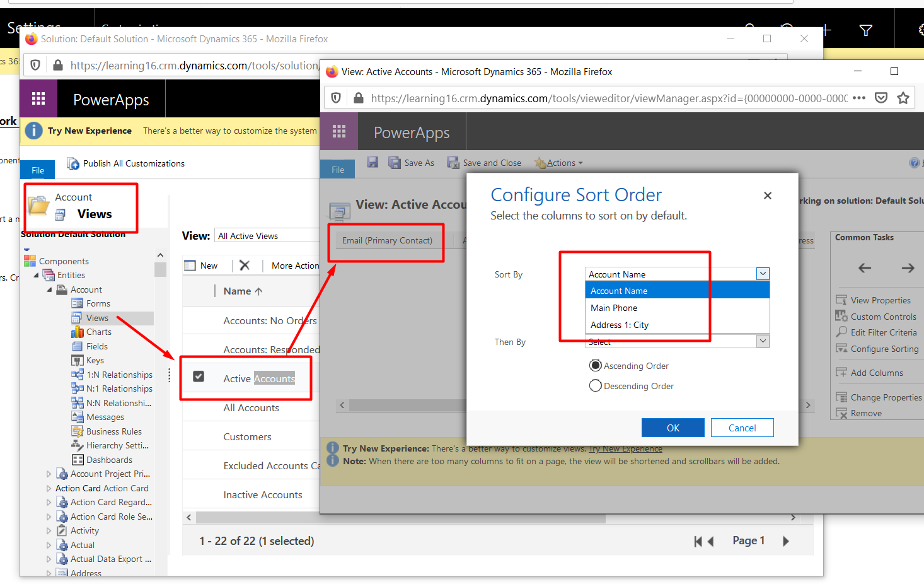This screenshot has width=924, height=584.
Task: Move the column left with the left arrow
Action: click(x=865, y=268)
